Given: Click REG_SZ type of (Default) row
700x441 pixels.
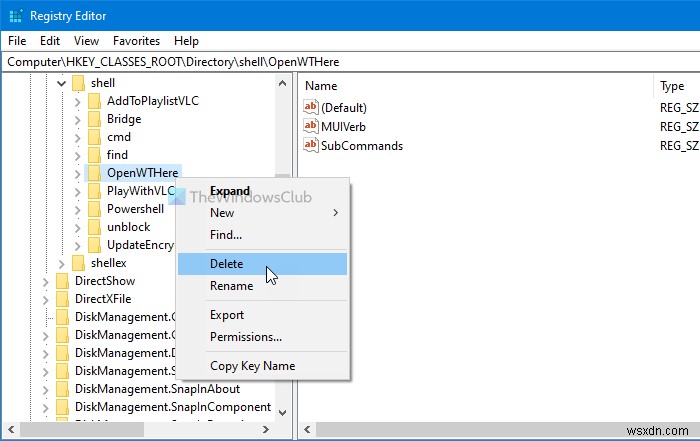Looking at the screenshot, I should pyautogui.click(x=679, y=108).
